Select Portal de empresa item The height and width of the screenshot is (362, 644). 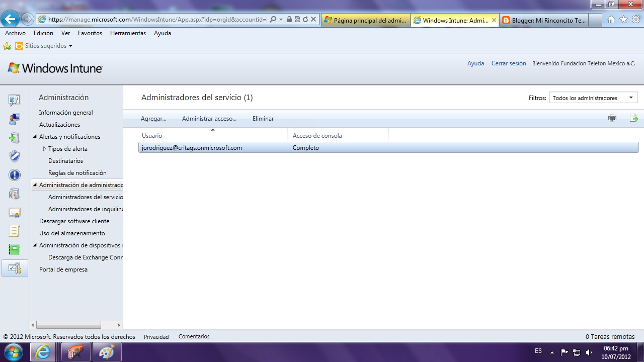pos(63,269)
